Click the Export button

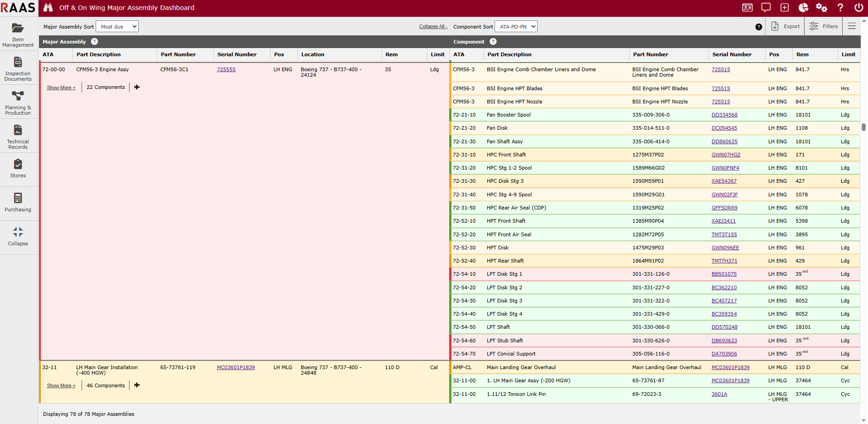point(786,26)
